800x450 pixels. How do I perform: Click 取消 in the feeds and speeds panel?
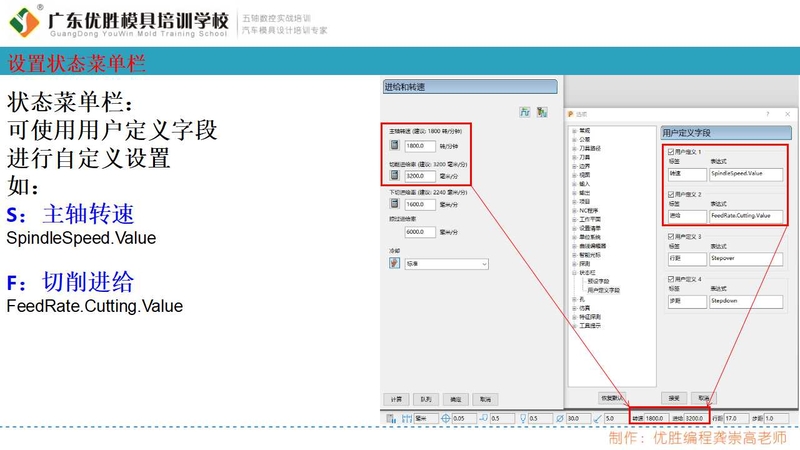pyautogui.click(x=485, y=399)
